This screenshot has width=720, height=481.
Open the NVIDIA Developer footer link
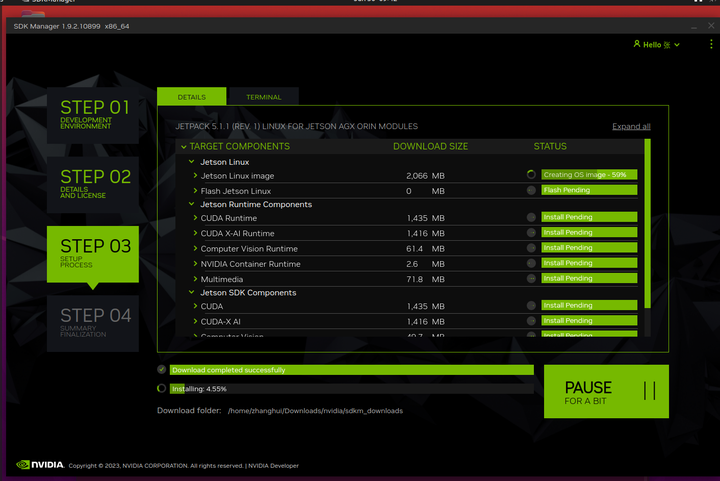[x=273, y=465]
